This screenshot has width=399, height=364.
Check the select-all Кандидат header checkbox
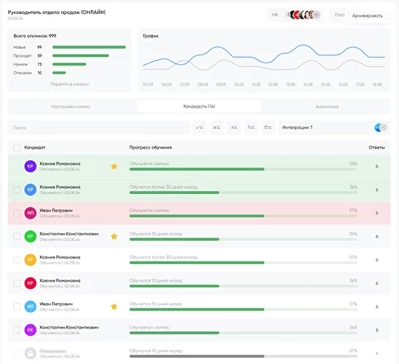tap(17, 147)
